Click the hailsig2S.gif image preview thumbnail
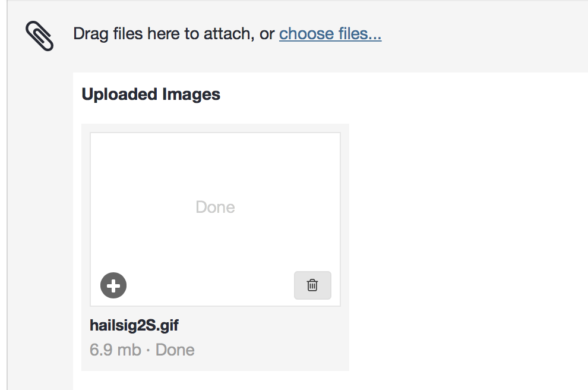 [215, 178]
